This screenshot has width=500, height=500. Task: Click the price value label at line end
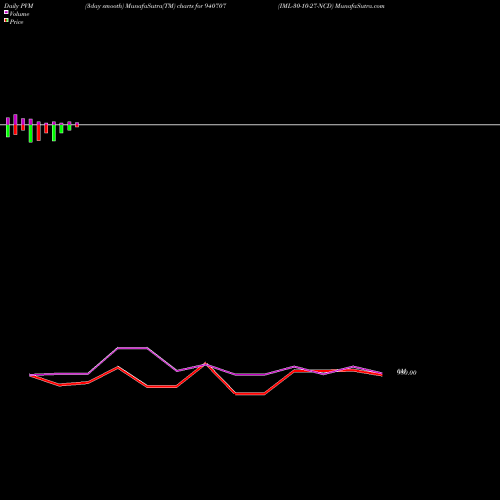tap(406, 372)
